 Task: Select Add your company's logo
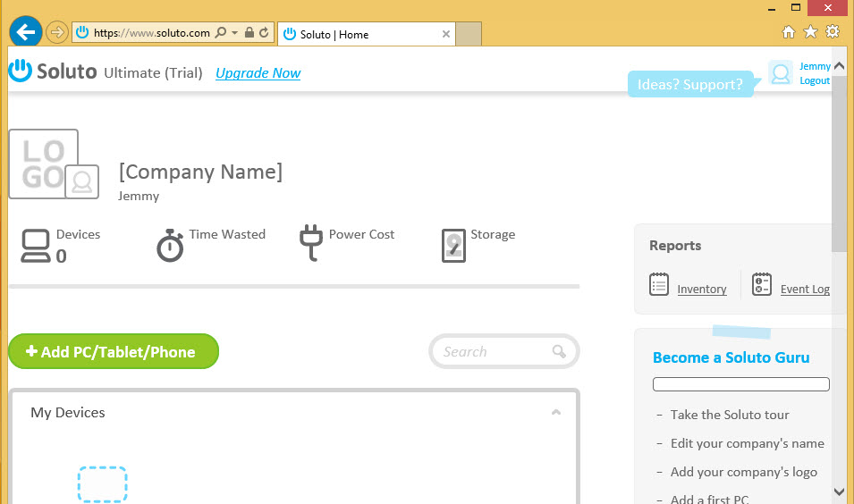click(744, 472)
